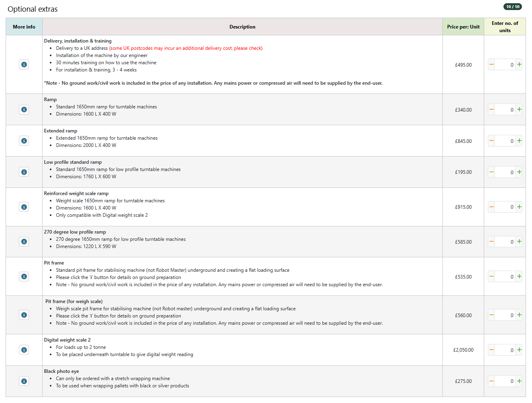Add a 270 degree low profile ramp unit
532x403 pixels.
pos(519,242)
